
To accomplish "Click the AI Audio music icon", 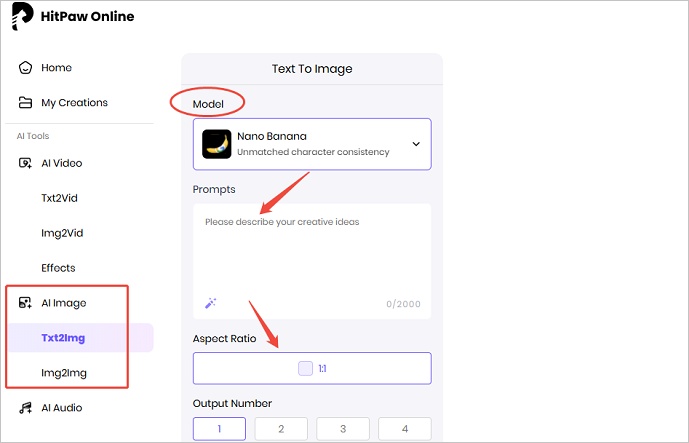I will [x=26, y=408].
